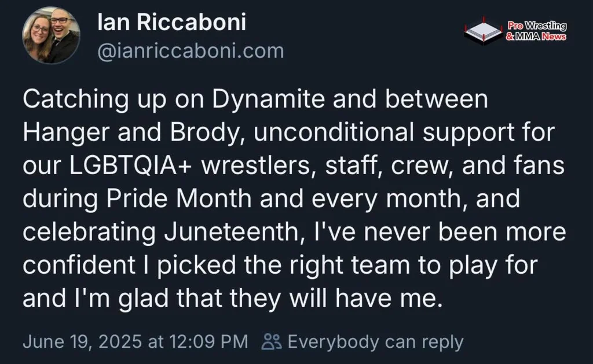Click the Ian Riccaboni display name
Image resolution: width=593 pixels, height=364 pixels.
tap(171, 22)
